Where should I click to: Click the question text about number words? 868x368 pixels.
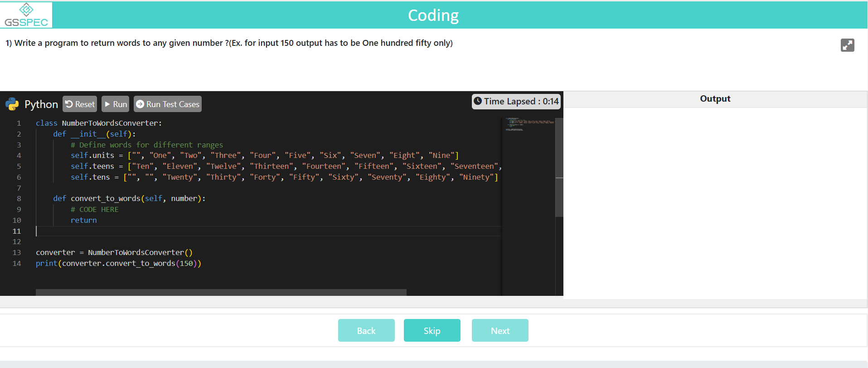click(229, 43)
